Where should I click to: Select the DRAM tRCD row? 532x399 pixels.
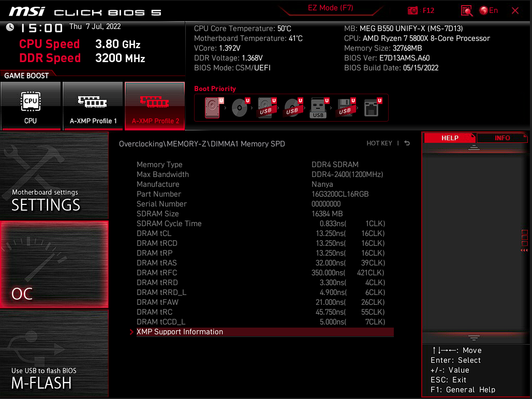tap(265, 243)
